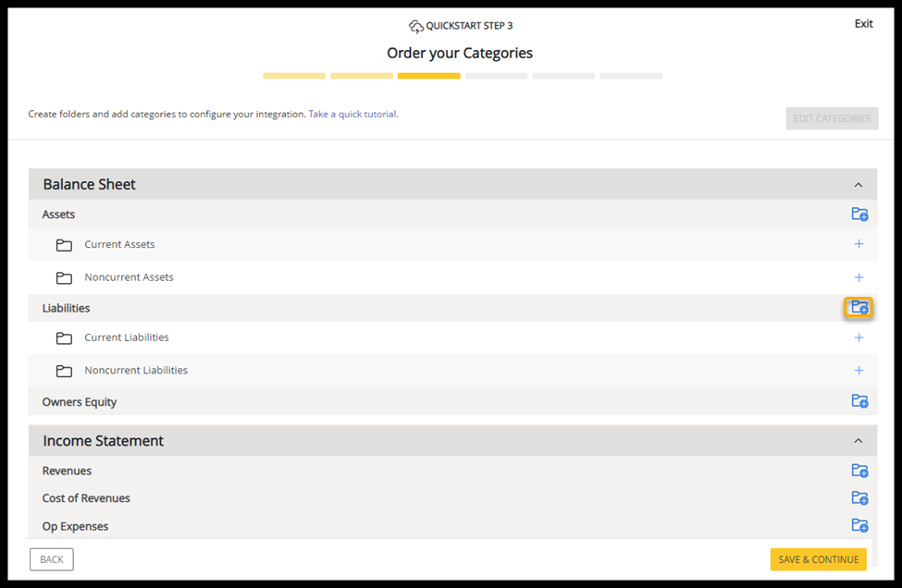902x588 pixels.
Task: Add a folder under Assets
Action: coord(859,214)
